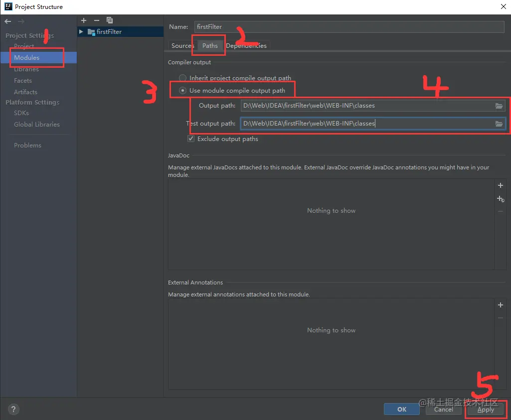Add JavaDoc path with plus icon
Image resolution: width=511 pixels, height=420 pixels.
coord(501,185)
